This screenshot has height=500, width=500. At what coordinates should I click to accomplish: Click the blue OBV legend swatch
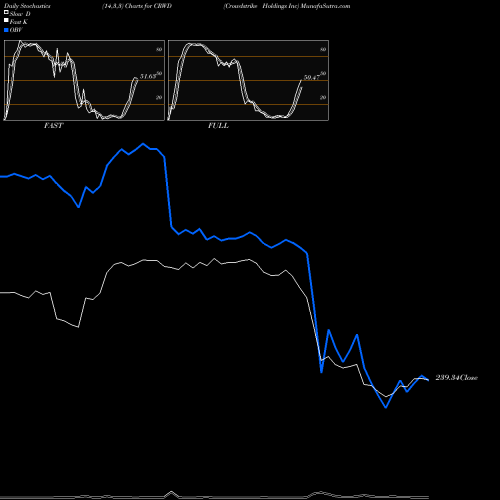click(6, 30)
